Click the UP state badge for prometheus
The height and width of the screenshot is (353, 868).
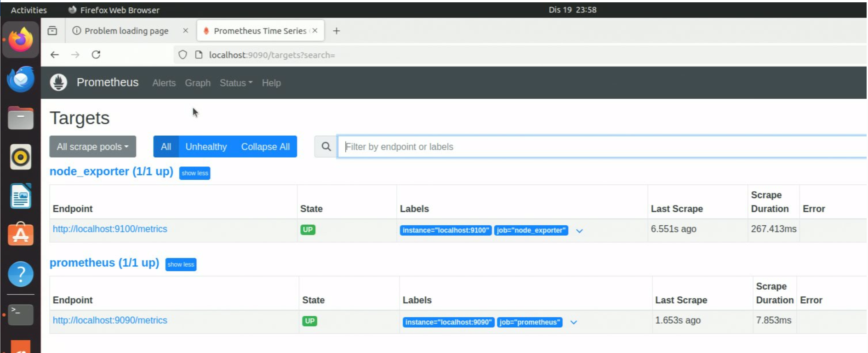pos(309,321)
